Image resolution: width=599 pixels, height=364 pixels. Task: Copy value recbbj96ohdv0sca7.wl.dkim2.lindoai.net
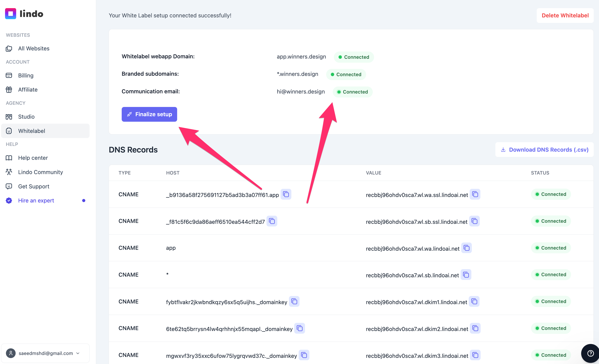[x=475, y=328]
